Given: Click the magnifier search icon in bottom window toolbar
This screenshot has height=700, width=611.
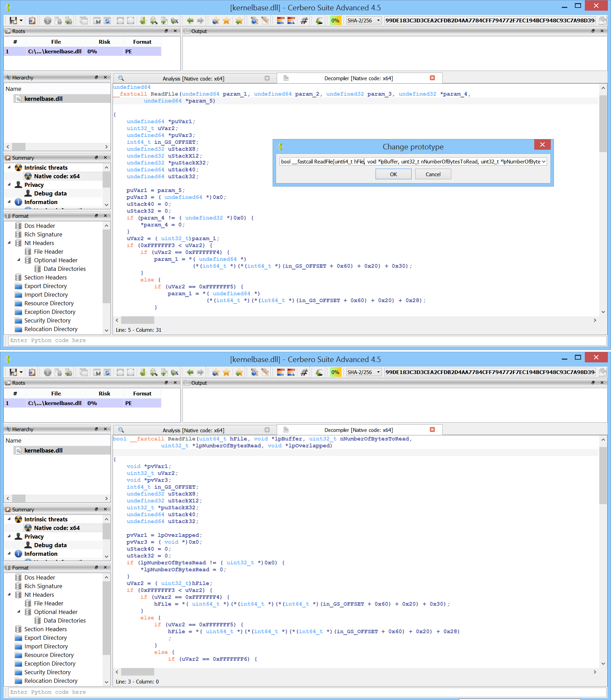Looking at the screenshot, I should coord(154,372).
